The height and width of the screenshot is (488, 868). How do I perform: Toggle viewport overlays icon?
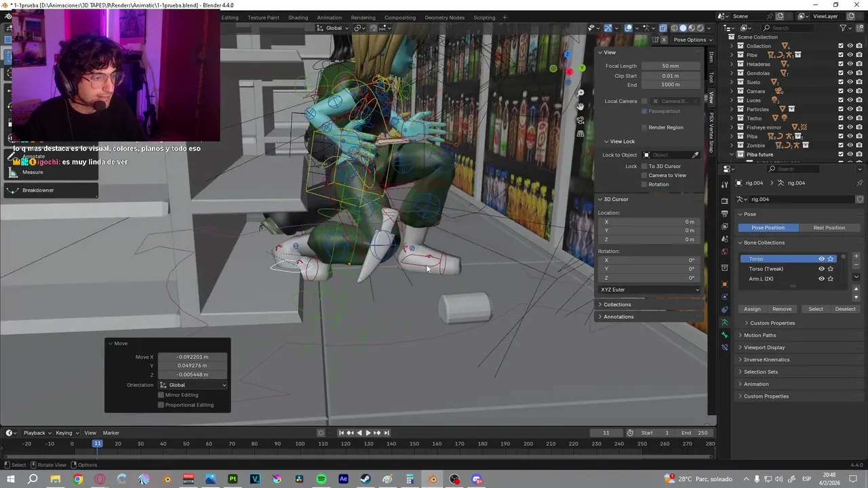629,28
